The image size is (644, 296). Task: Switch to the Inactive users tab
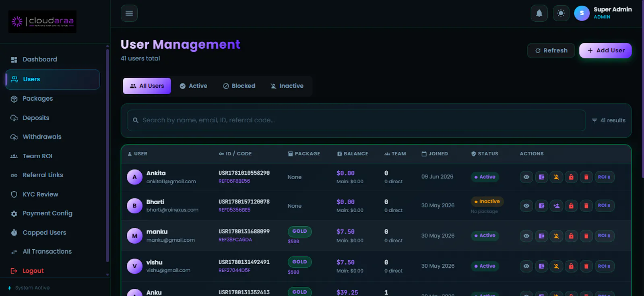click(287, 86)
